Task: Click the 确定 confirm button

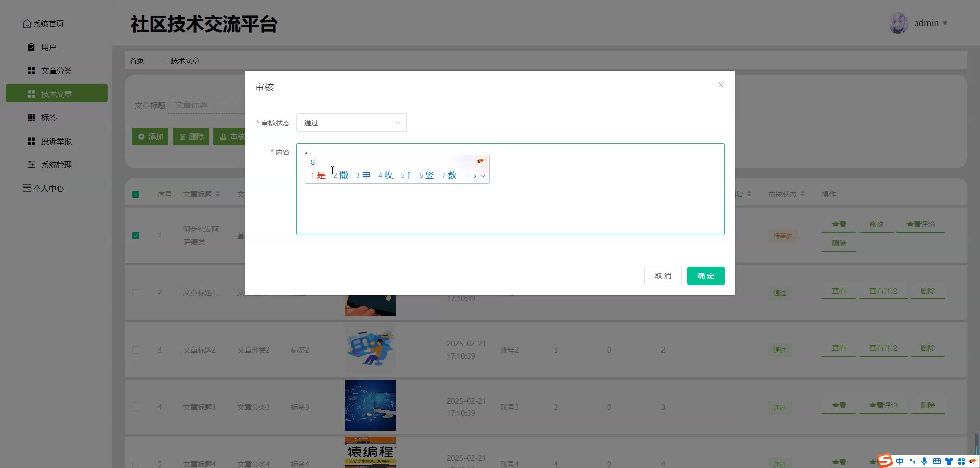Action: click(x=706, y=276)
